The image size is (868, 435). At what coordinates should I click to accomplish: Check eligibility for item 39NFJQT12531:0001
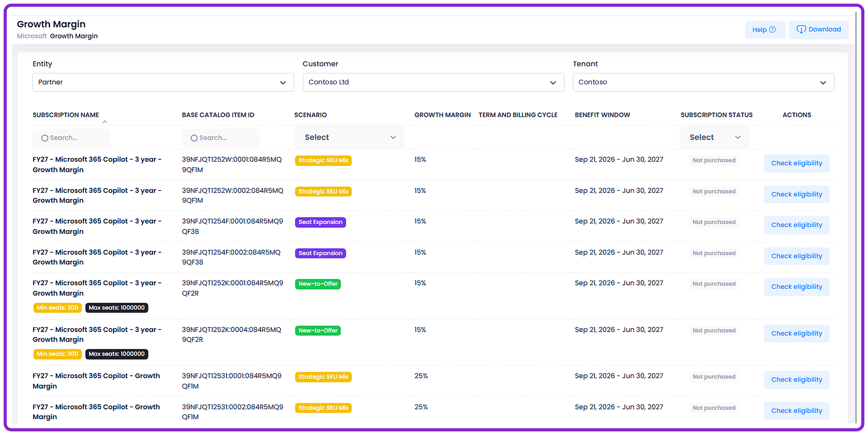[x=796, y=380]
